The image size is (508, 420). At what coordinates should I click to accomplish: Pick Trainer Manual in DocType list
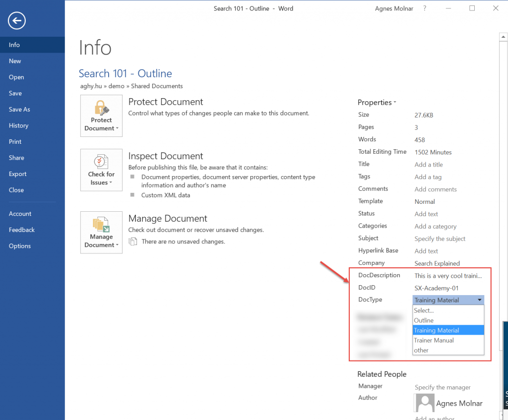click(448, 340)
